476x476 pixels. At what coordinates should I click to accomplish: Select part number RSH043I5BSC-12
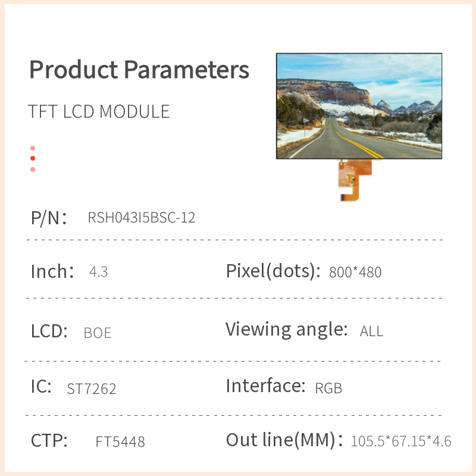[142, 218]
